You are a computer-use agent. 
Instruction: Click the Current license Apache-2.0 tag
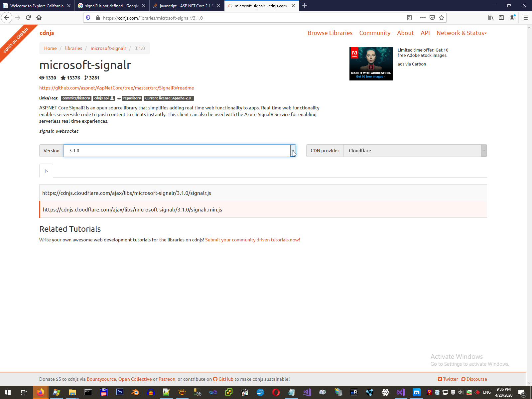coord(169,98)
